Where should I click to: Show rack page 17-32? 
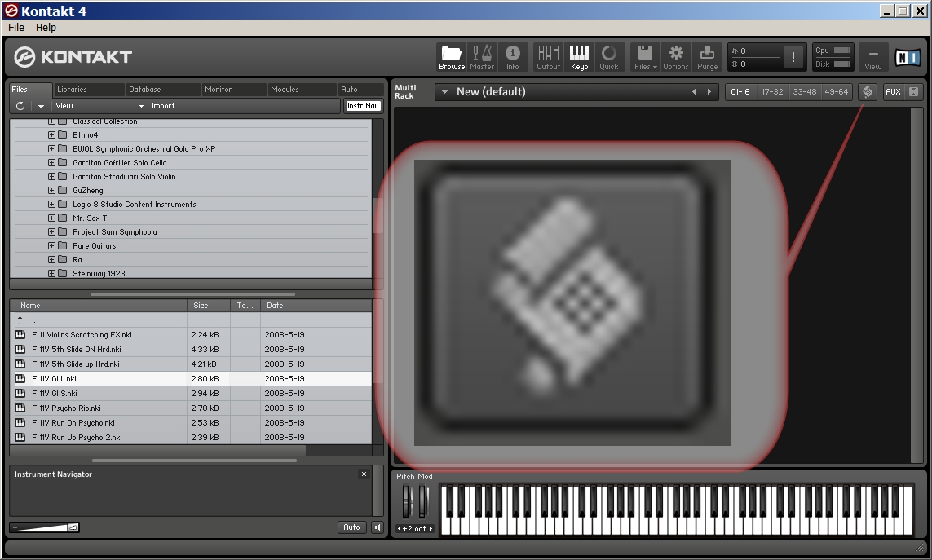pos(772,91)
